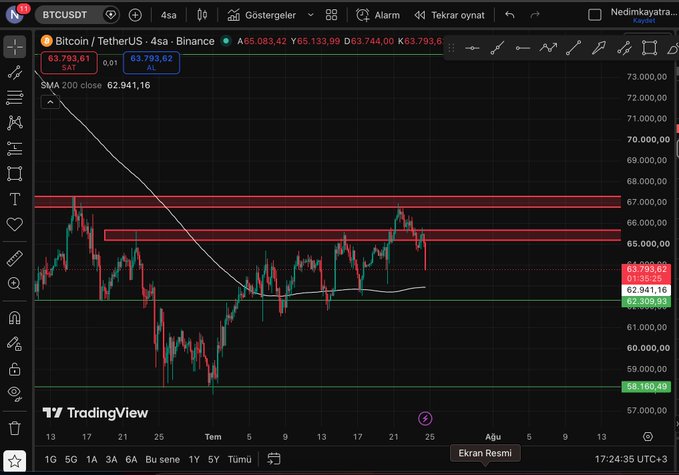This screenshot has height=475, width=679.
Task: Grab the floating toolbar drag handle
Action: click(451, 48)
